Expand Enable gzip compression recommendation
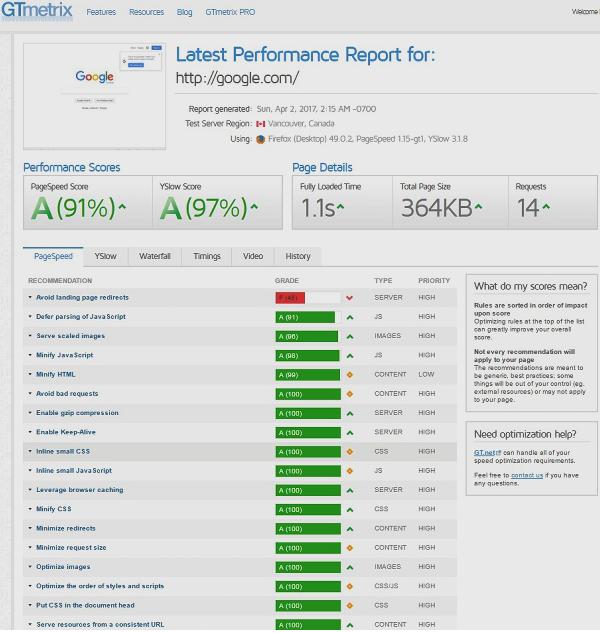 30,413
